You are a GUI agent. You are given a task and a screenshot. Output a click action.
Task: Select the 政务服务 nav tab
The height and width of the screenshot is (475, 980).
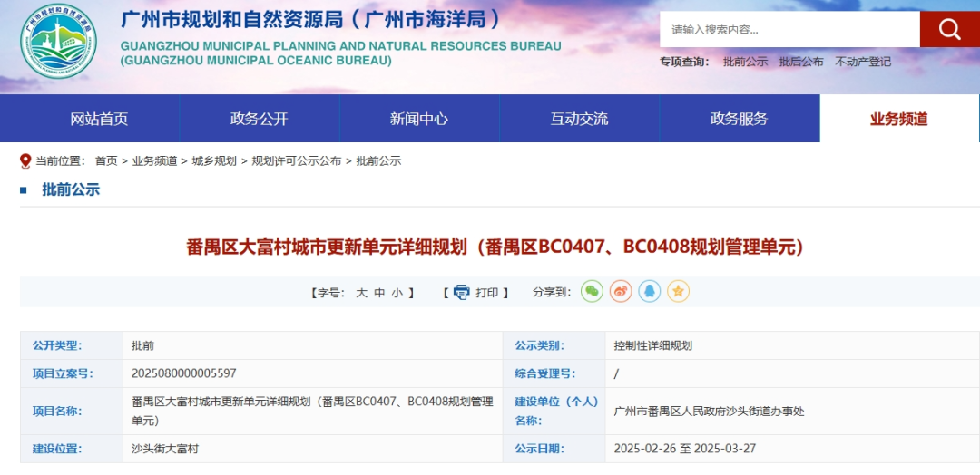click(739, 119)
